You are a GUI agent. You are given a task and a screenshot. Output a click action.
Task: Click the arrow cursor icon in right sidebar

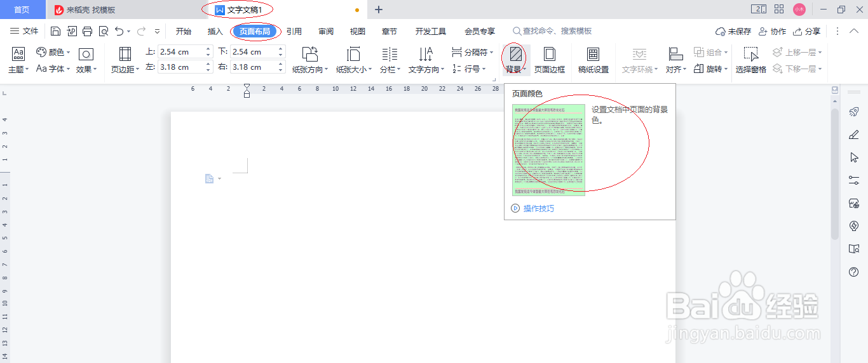853,157
